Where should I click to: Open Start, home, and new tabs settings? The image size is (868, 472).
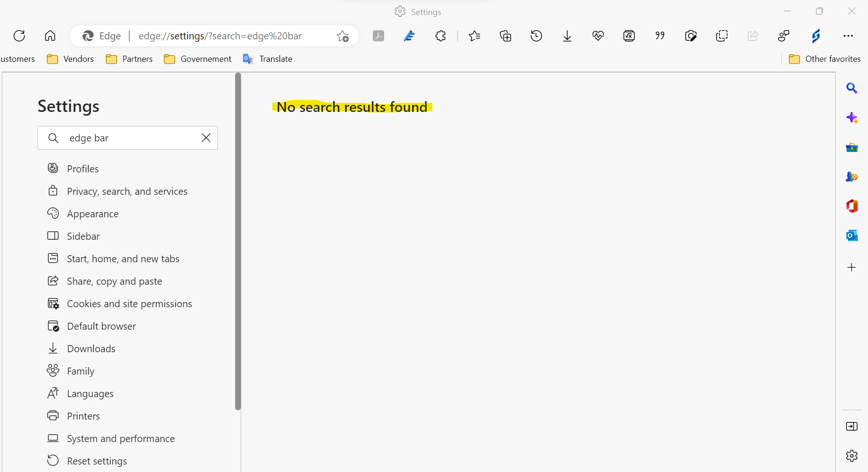coord(113,258)
